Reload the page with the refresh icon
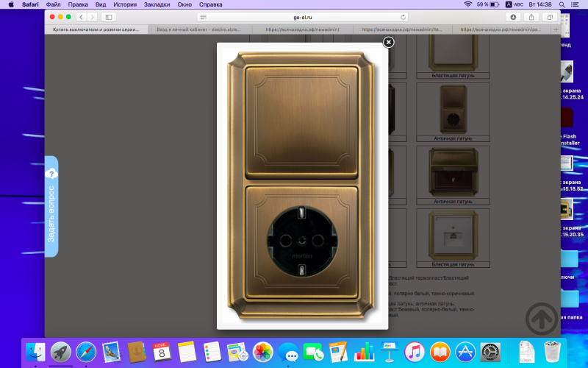Image resolution: width=588 pixels, height=368 pixels. tap(403, 17)
